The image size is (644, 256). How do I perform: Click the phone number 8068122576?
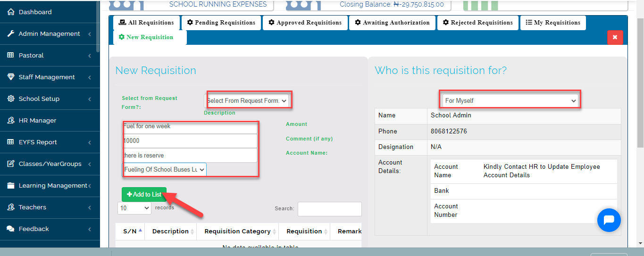tap(449, 131)
